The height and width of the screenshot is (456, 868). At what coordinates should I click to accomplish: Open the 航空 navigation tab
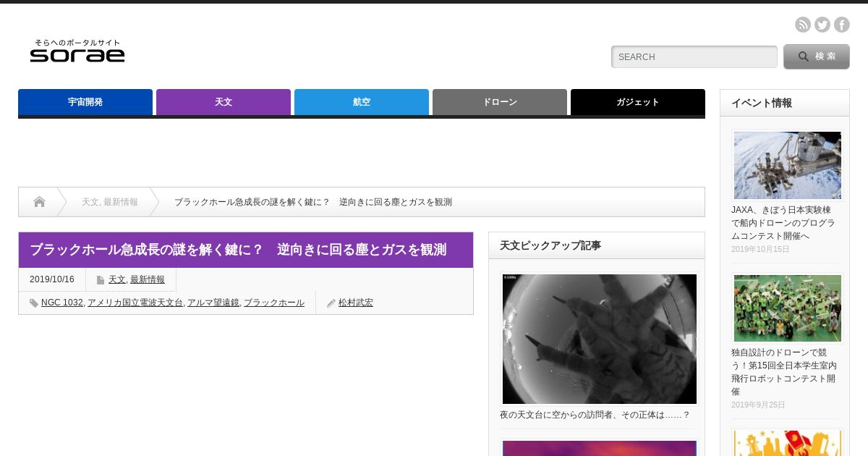coord(362,102)
